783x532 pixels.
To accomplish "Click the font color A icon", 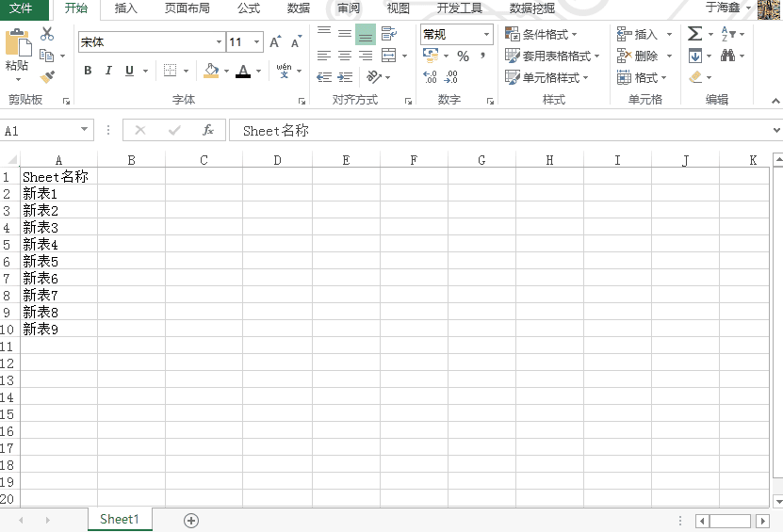I will pos(243,71).
